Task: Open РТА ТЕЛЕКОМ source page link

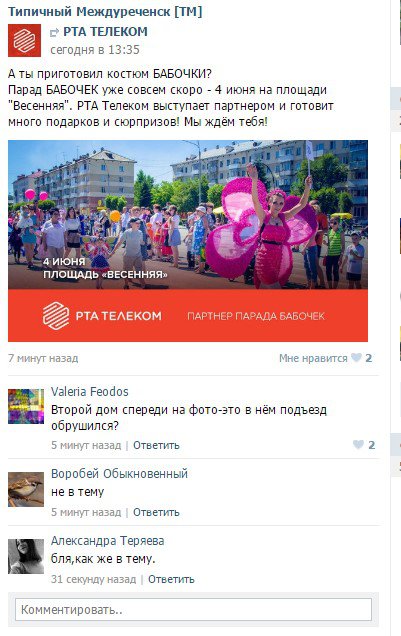Action: [105, 32]
